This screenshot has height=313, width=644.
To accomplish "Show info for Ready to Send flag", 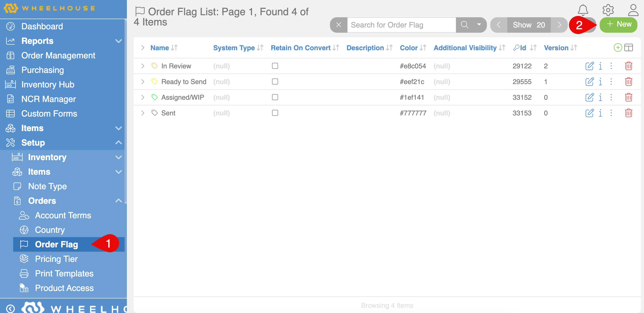I will pos(600,82).
